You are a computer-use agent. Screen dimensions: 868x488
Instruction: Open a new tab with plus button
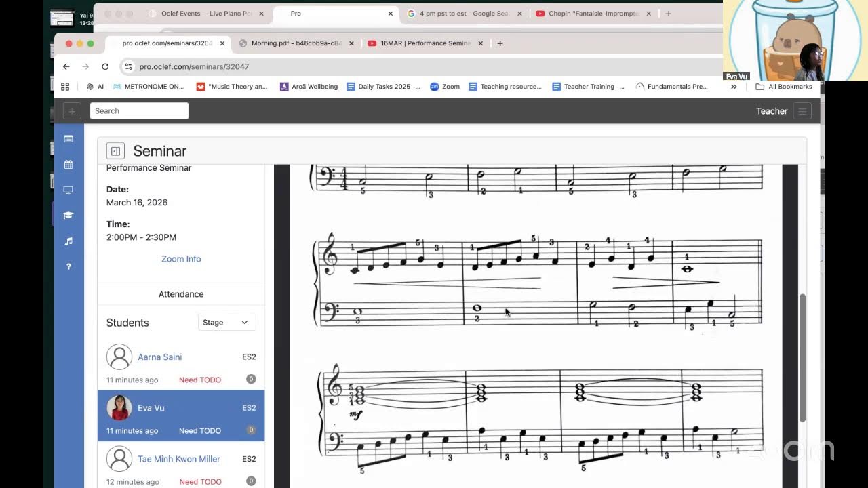tap(500, 43)
